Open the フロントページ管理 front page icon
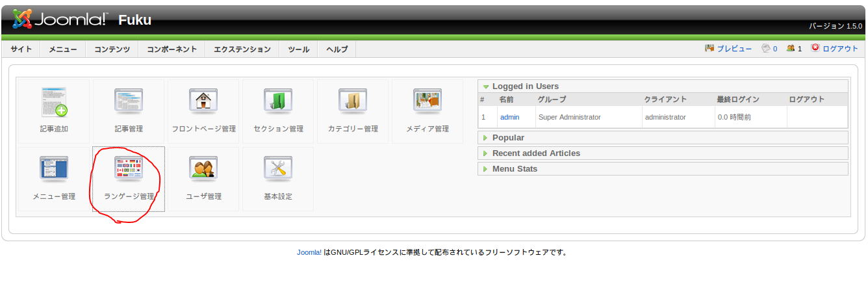868x288 pixels. coord(203,111)
